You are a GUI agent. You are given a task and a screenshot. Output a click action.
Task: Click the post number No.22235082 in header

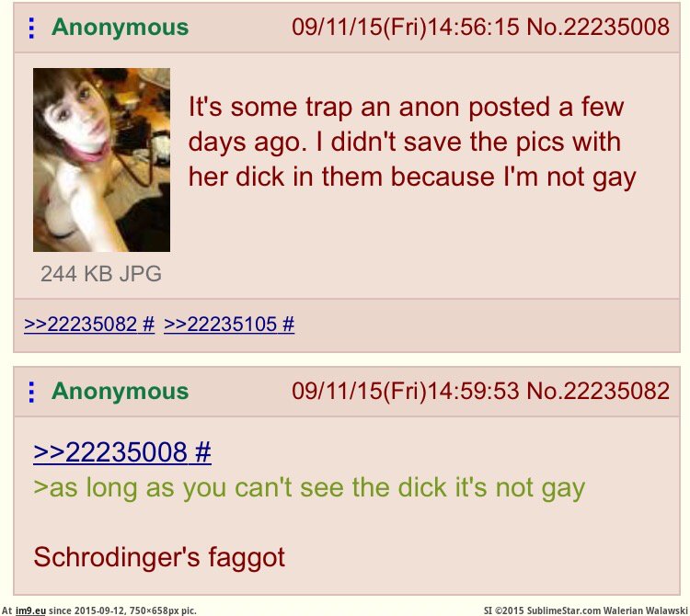(x=598, y=391)
